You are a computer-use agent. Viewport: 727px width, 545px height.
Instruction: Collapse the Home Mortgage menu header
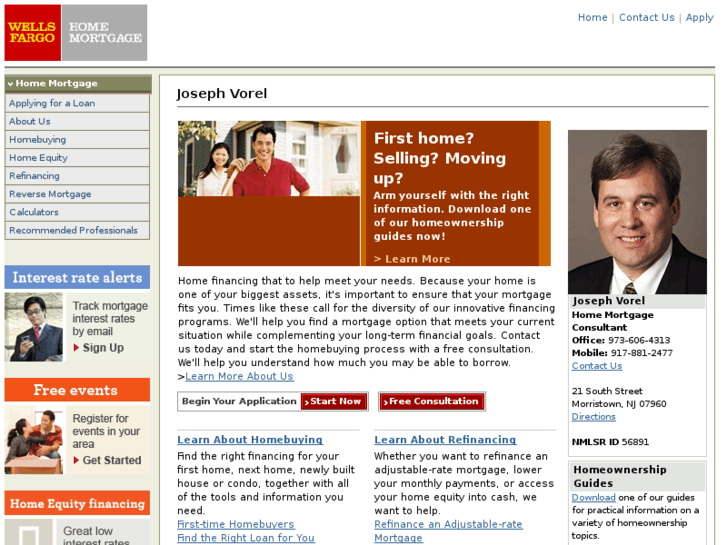pyautogui.click(x=78, y=83)
